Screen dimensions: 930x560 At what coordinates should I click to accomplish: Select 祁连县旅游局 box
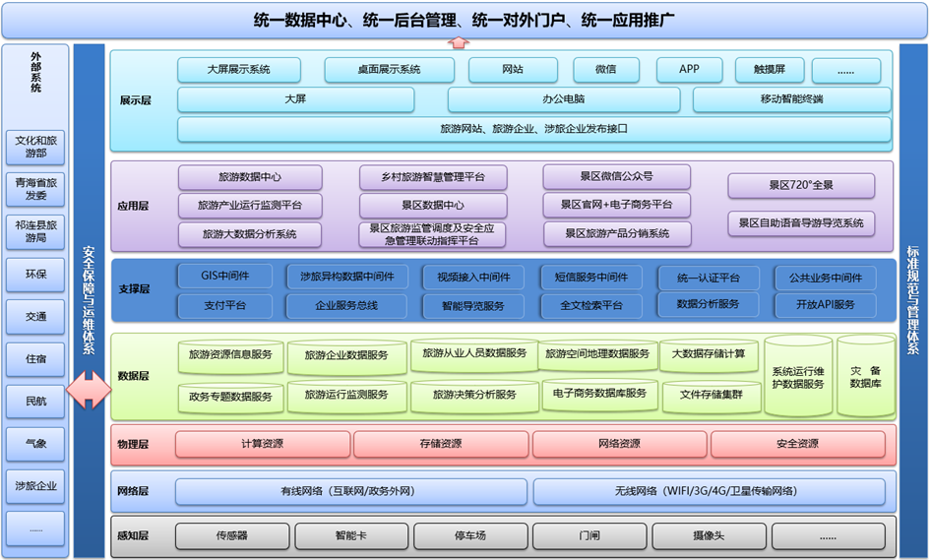(x=35, y=232)
